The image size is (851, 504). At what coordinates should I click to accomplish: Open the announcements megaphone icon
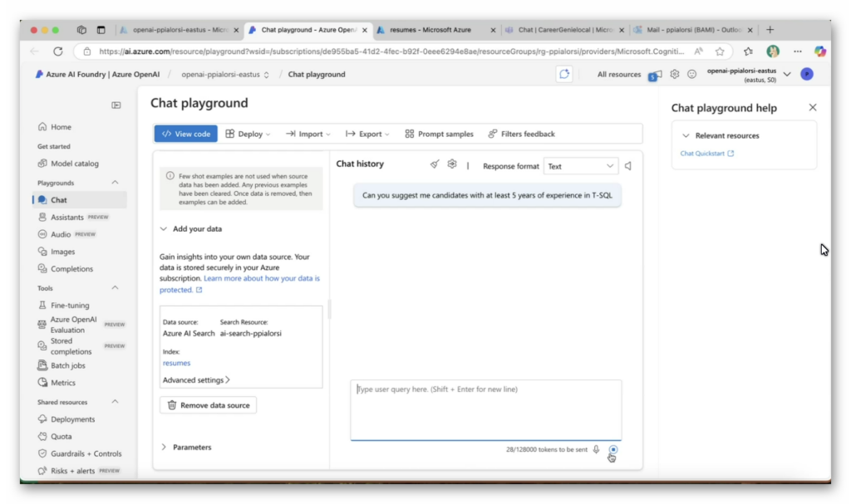[655, 76]
